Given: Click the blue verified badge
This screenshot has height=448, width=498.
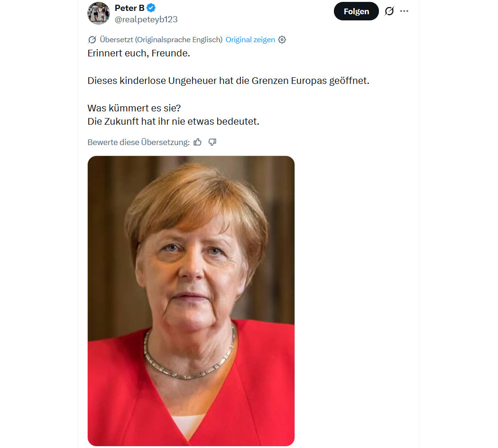Looking at the screenshot, I should 151,8.
